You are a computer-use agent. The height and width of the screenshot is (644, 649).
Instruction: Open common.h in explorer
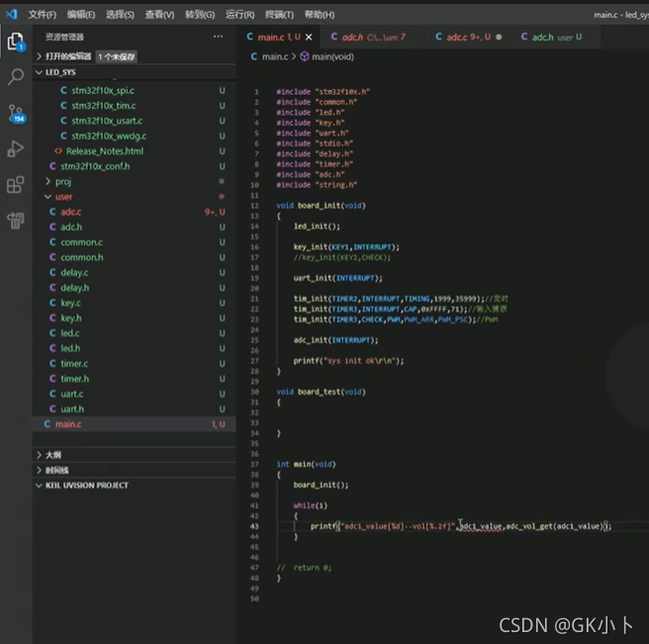coord(135,257)
